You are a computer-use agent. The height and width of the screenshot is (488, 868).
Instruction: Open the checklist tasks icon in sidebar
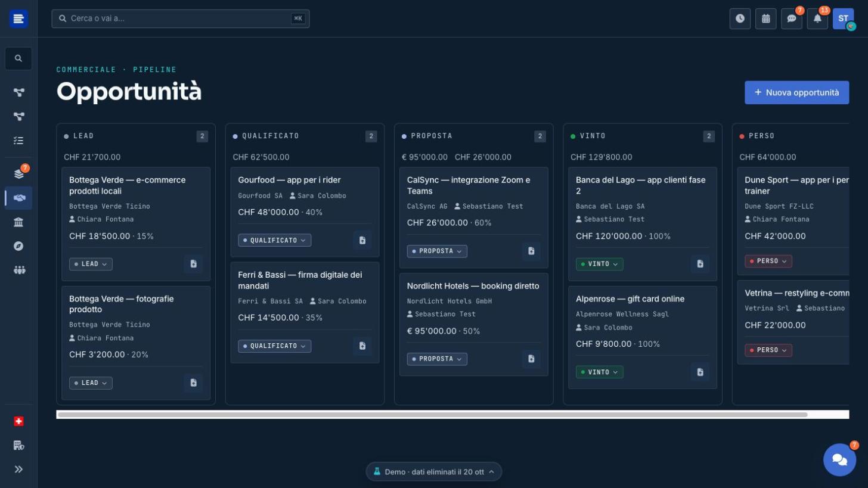18,141
